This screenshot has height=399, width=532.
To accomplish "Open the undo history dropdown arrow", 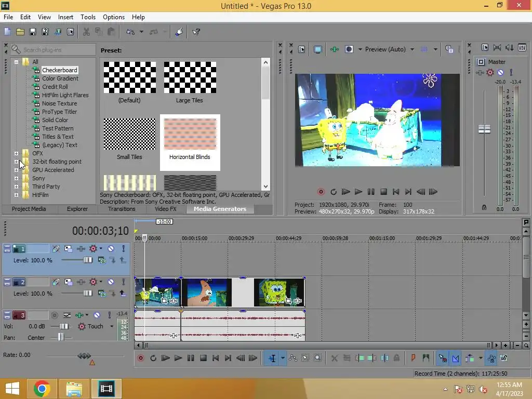I will pyautogui.click(x=141, y=32).
